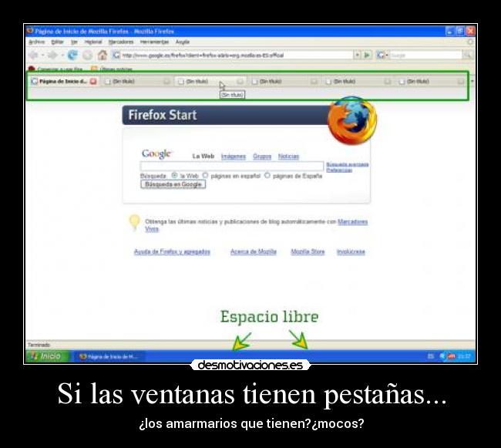The image size is (501, 448).
Task: Click the 'Búsqueda en Google' button
Action: pos(173,184)
